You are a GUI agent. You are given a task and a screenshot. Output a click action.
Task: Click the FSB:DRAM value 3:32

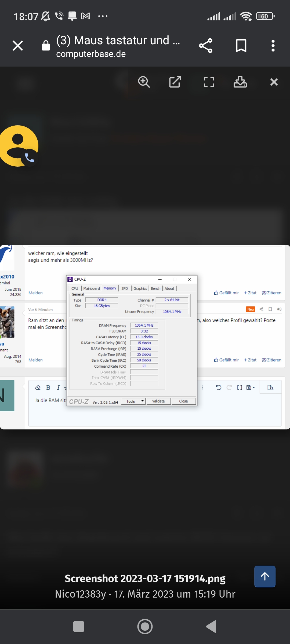click(144, 331)
